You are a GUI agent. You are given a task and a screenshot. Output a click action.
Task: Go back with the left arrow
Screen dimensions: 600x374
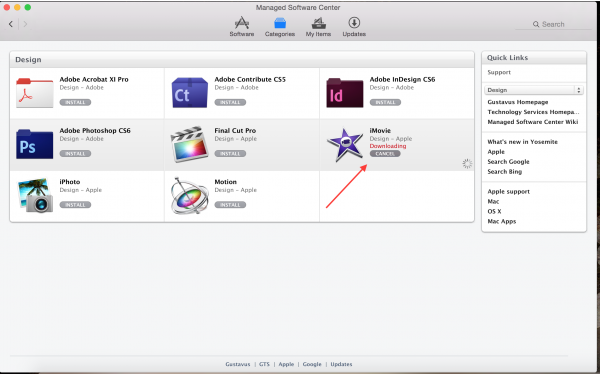pos(11,24)
